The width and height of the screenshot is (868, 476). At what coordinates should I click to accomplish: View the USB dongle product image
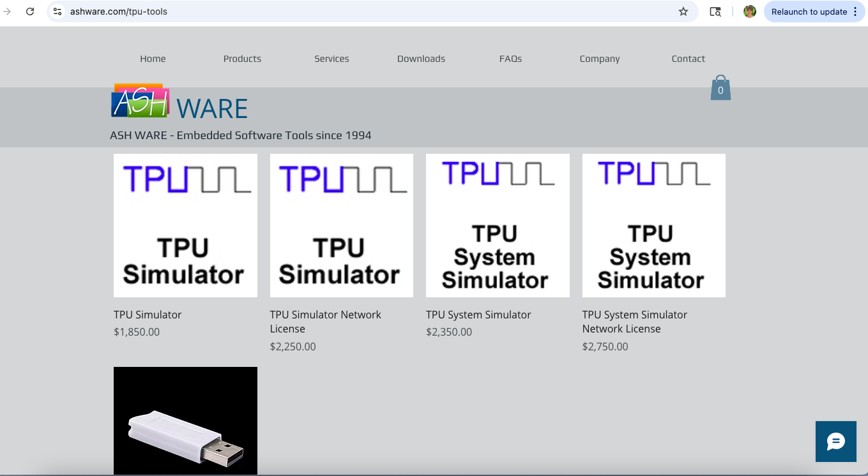[x=185, y=420]
